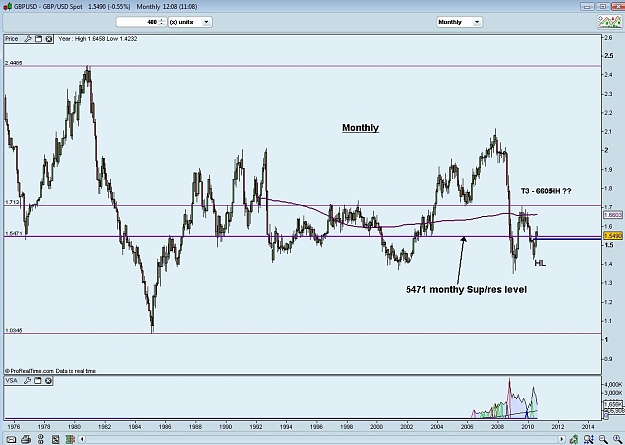Remove the VSA indicator panel
Viewport: 625px width, 445px height.
pyautogui.click(x=48, y=380)
